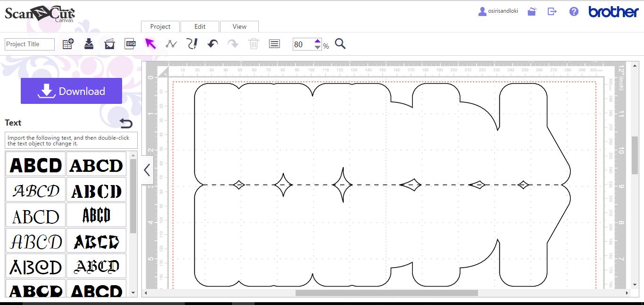
Task: Open the image tracing icon
Action: [109, 43]
